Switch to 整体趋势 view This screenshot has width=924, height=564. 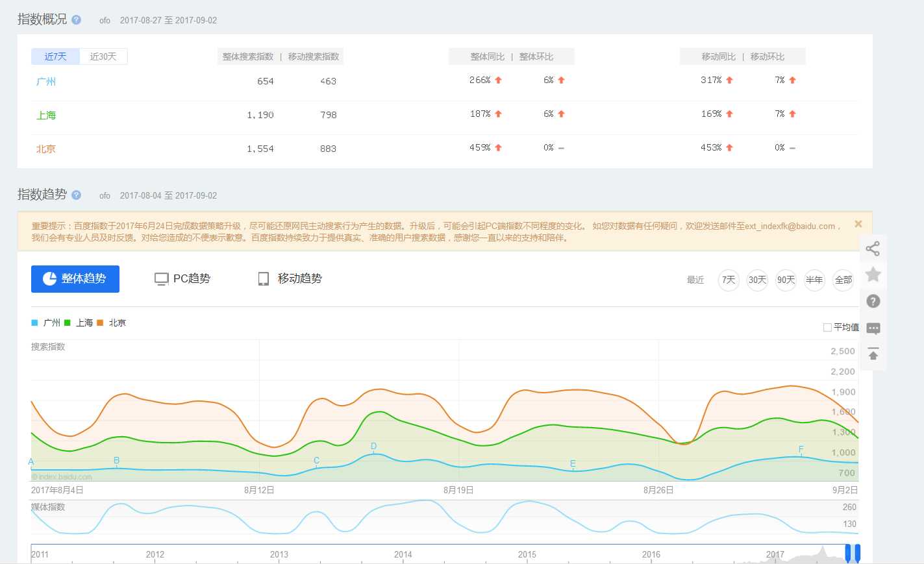tap(75, 279)
